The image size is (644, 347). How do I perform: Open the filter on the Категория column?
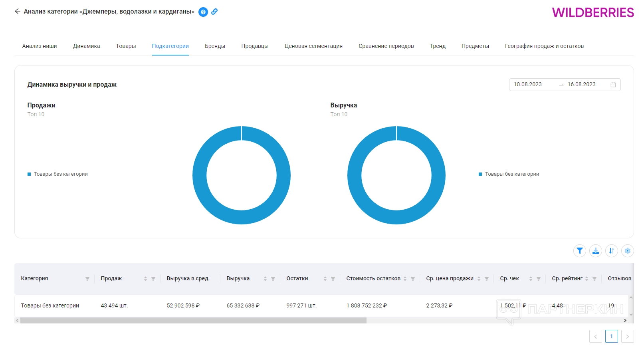(87, 279)
